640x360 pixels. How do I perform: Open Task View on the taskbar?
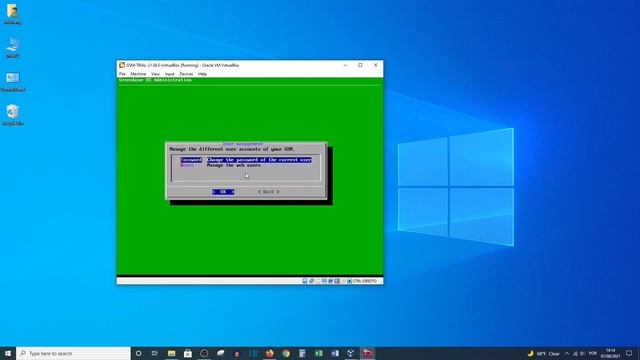(x=155, y=353)
